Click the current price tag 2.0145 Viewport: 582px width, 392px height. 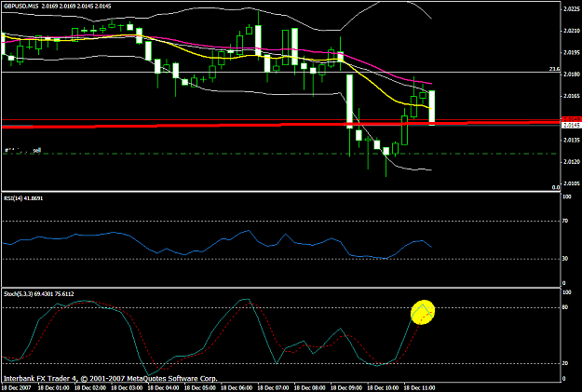[572, 126]
